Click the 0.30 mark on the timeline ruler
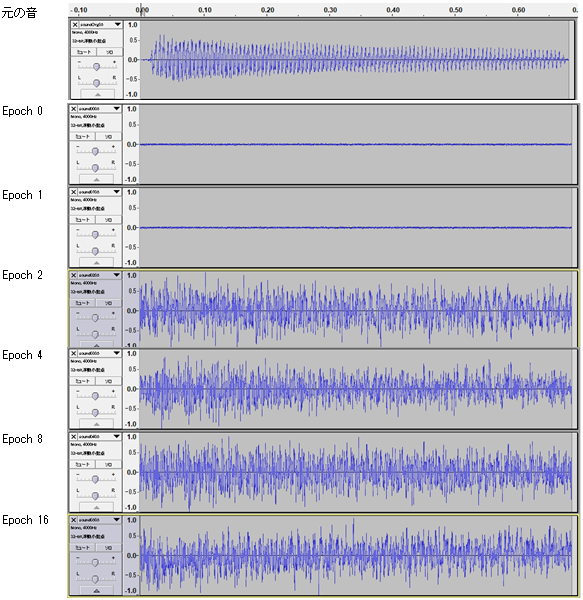Image resolution: width=583 pixels, height=600 pixels. [x=330, y=10]
